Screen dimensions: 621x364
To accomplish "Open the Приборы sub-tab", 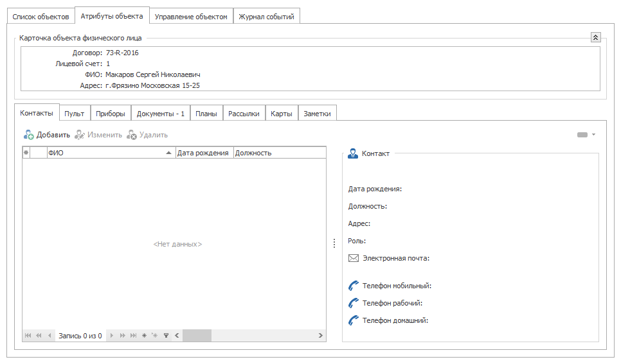I will pos(111,114).
